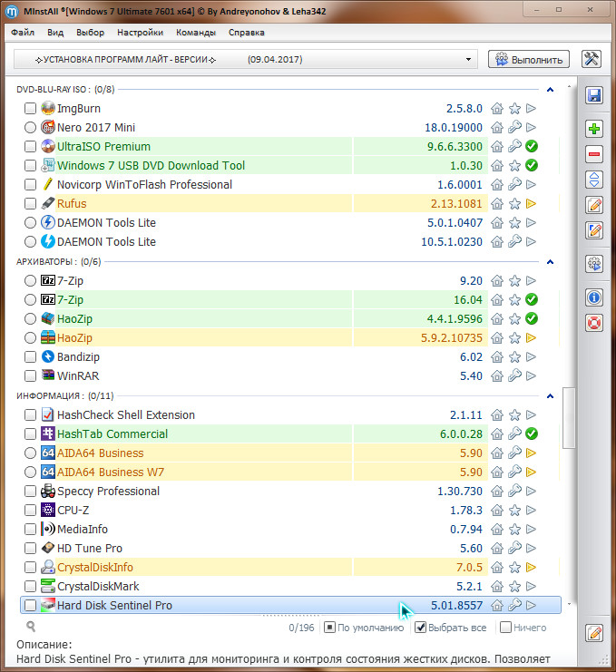Select the 7-Zip 9.20 radio button
The height and width of the screenshot is (672, 616).
(30, 281)
